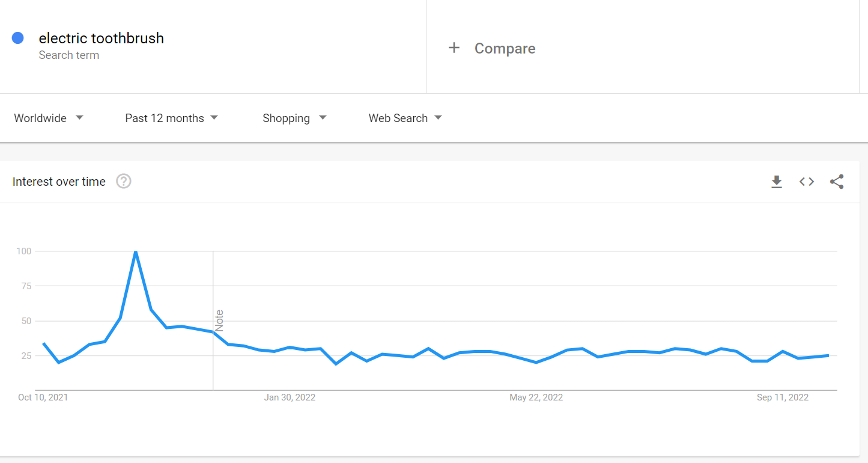Open the help question mark icon
868x463 pixels.
124,181
